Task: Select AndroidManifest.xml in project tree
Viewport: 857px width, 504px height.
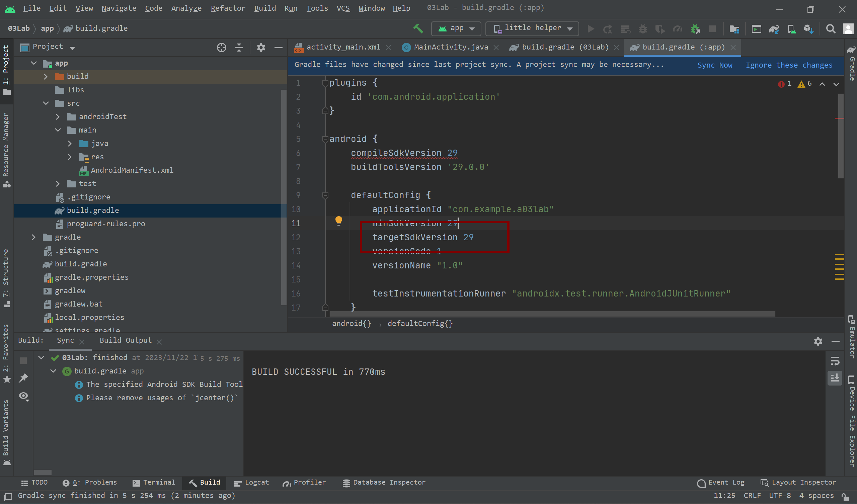Action: click(132, 170)
